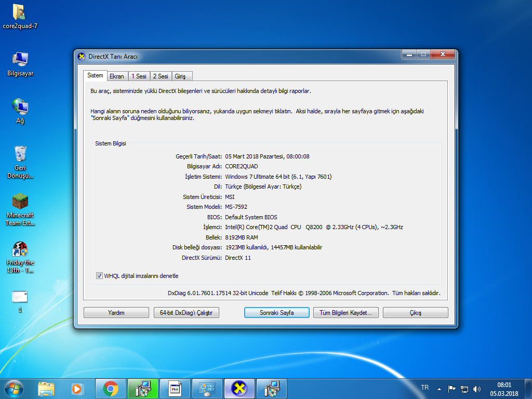Select the Minecraft Team Ext desktop icon
Screen dimensions: 532x399
click(20, 210)
